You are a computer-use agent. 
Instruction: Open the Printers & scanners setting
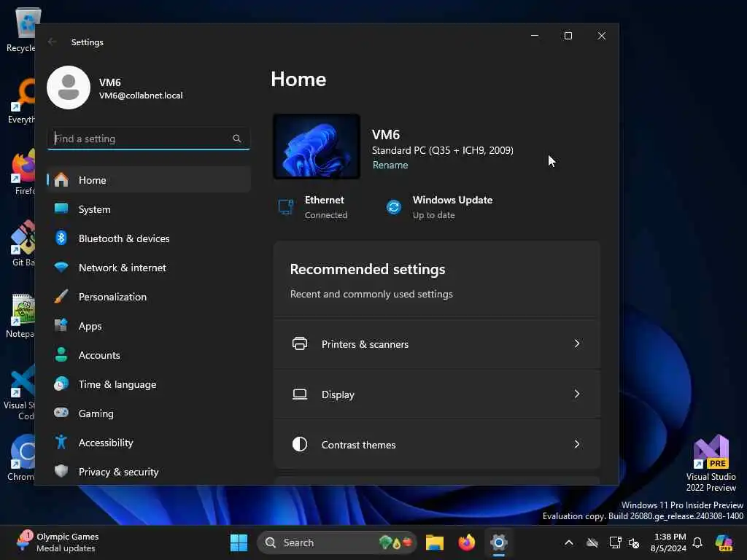point(436,343)
